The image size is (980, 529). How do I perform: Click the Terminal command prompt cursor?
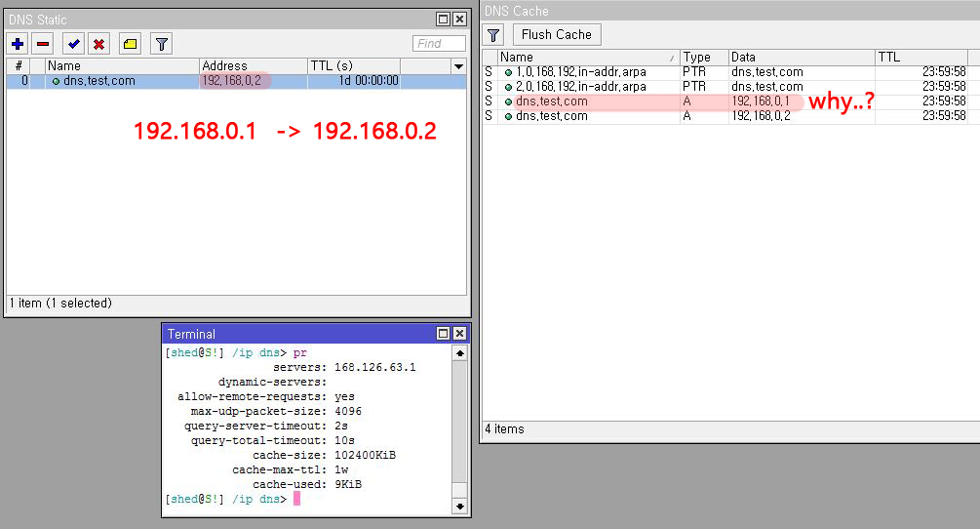point(296,499)
